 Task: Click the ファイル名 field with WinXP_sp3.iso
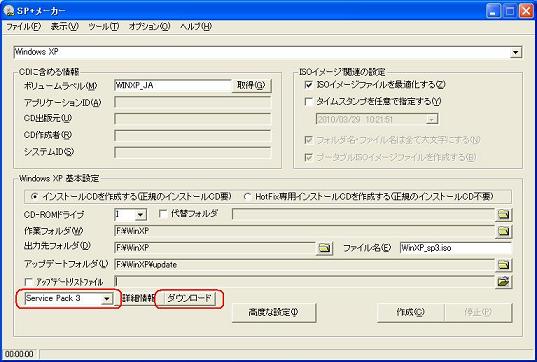point(455,248)
